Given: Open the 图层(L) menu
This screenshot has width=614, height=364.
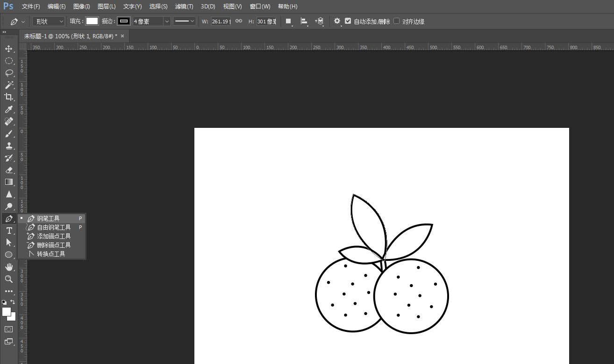Looking at the screenshot, I should 107,7.
